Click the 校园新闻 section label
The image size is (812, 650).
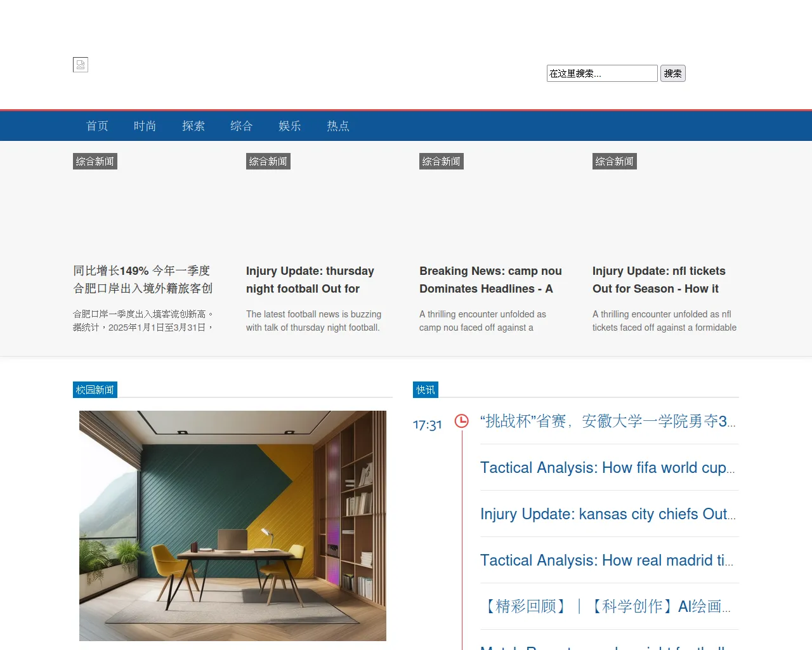[x=95, y=389]
